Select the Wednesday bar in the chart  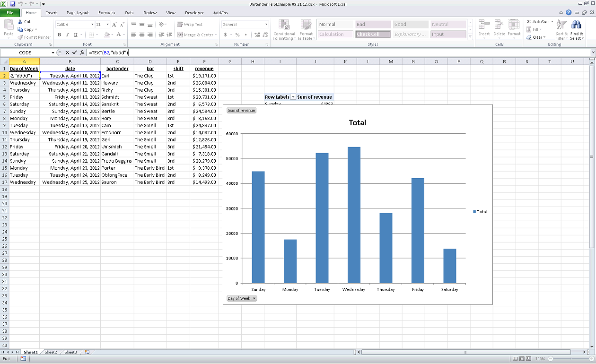(x=353, y=215)
